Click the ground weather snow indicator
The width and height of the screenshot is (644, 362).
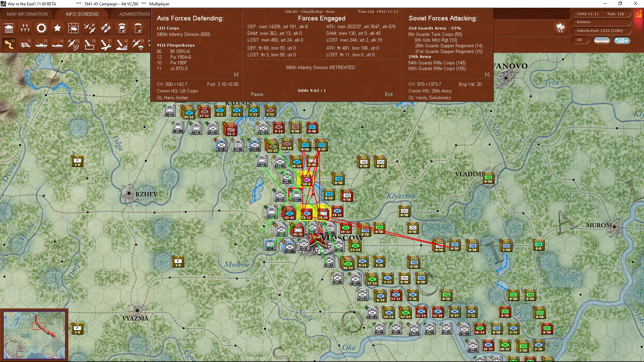[602, 40]
